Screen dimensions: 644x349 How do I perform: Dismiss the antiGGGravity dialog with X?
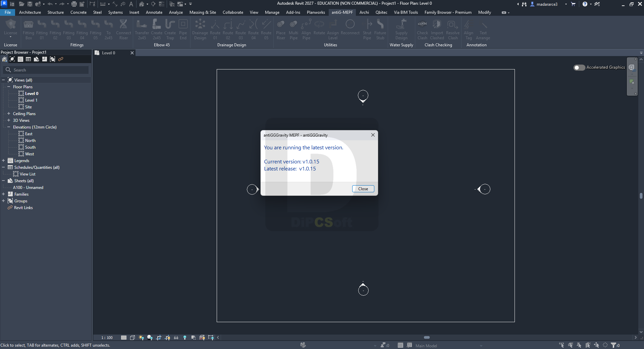coord(373,135)
